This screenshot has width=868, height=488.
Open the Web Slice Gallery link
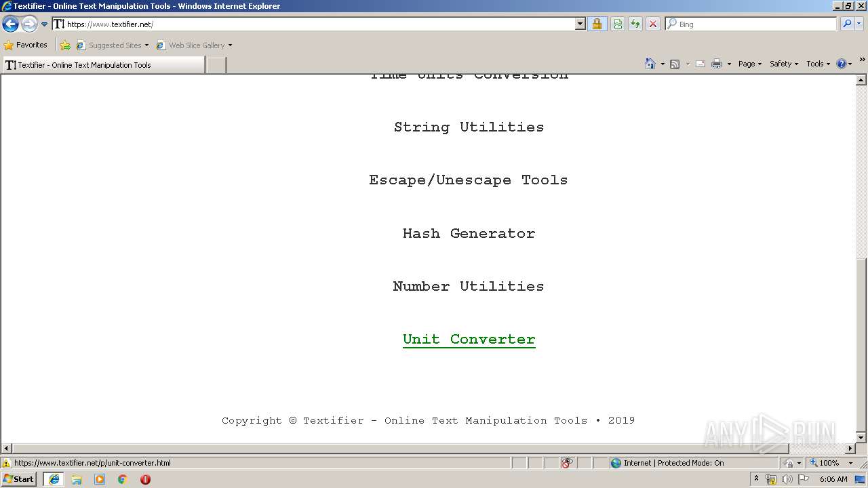pos(194,45)
